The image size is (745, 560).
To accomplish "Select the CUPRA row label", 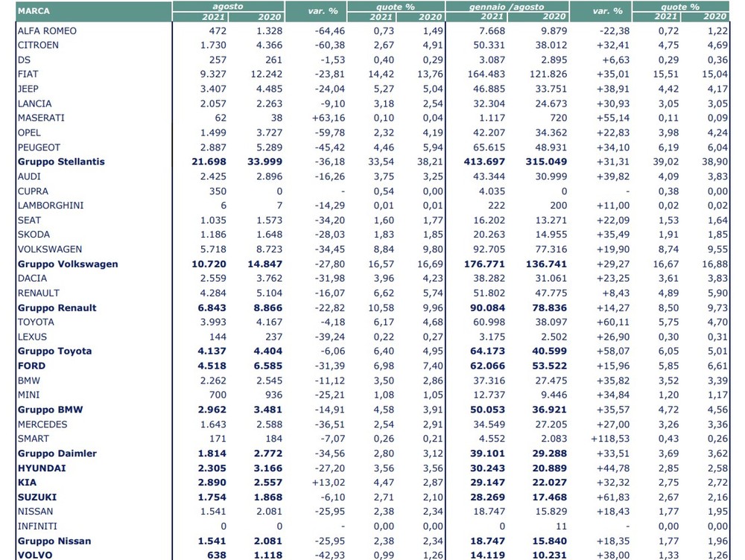I will point(33,191).
